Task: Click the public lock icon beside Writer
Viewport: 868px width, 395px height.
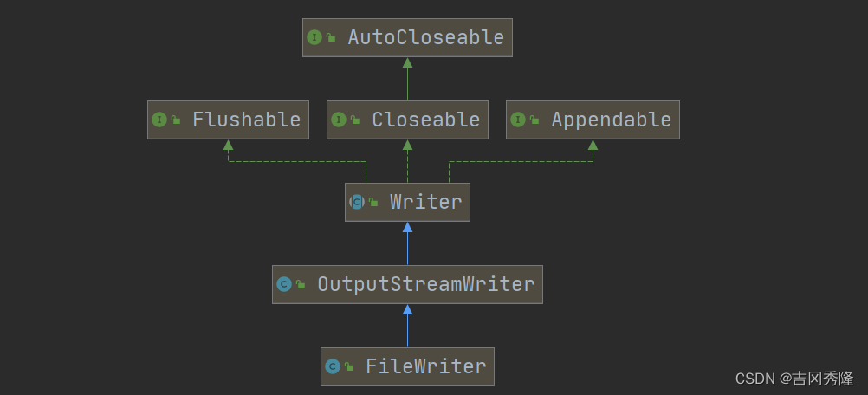Action: 373,203
